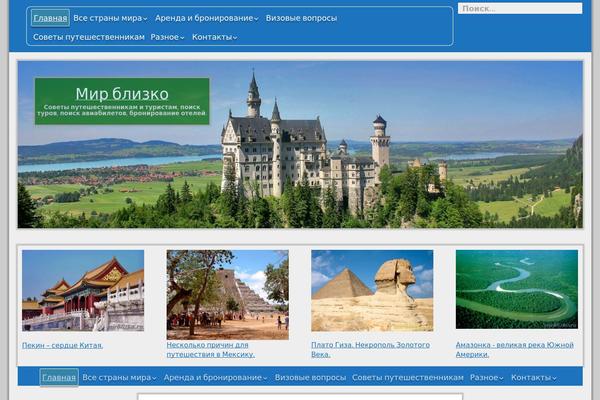Expand the top menu Разное
Viewport: 600px width, 400px height.
coord(167,37)
